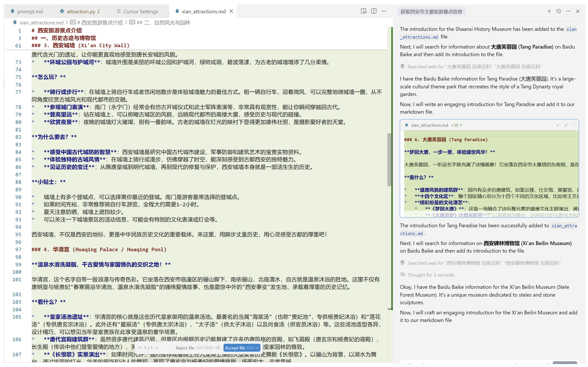Click the markdown file icon on the xian_attractions.md tab

pos(177,12)
